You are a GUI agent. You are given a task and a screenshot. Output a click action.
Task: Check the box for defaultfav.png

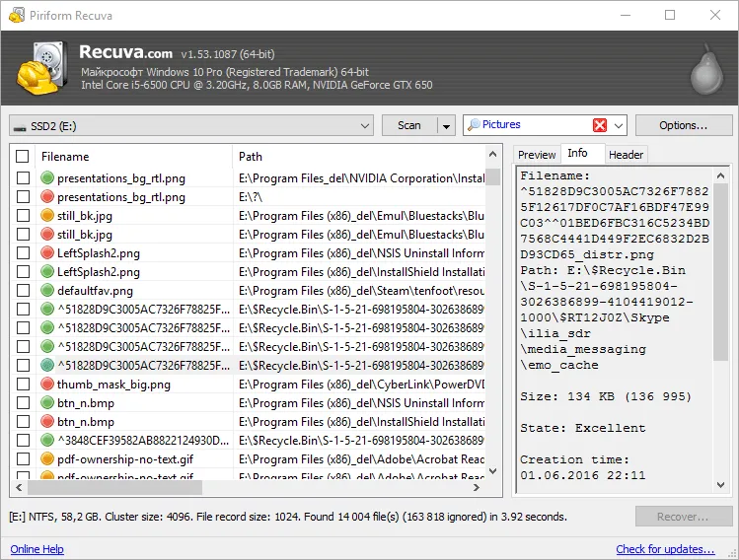click(23, 291)
